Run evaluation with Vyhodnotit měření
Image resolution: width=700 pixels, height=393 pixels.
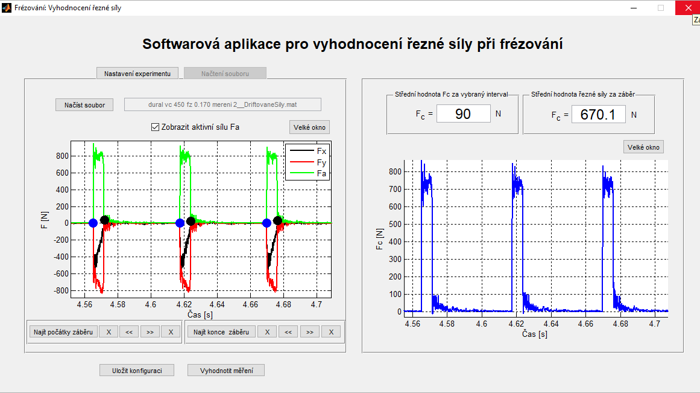226,370
